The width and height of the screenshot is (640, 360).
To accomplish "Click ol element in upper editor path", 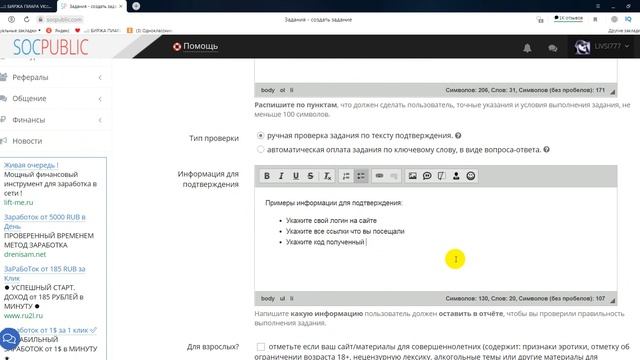I will (x=282, y=90).
